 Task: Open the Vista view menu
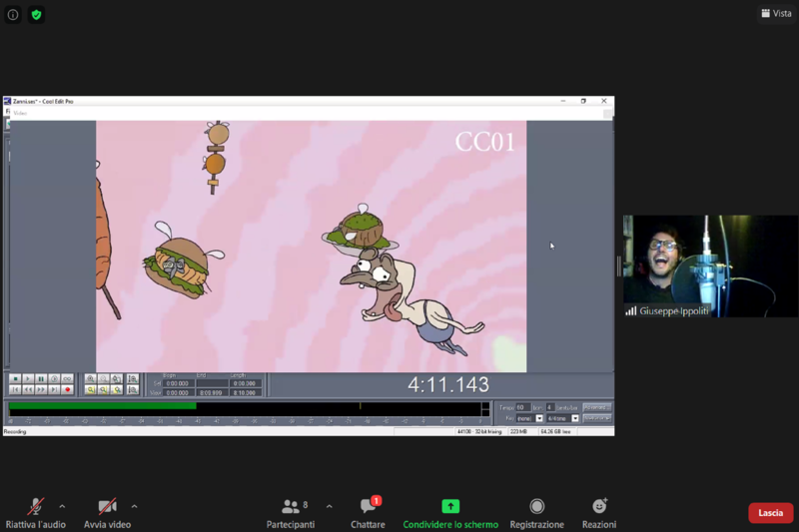pos(776,13)
